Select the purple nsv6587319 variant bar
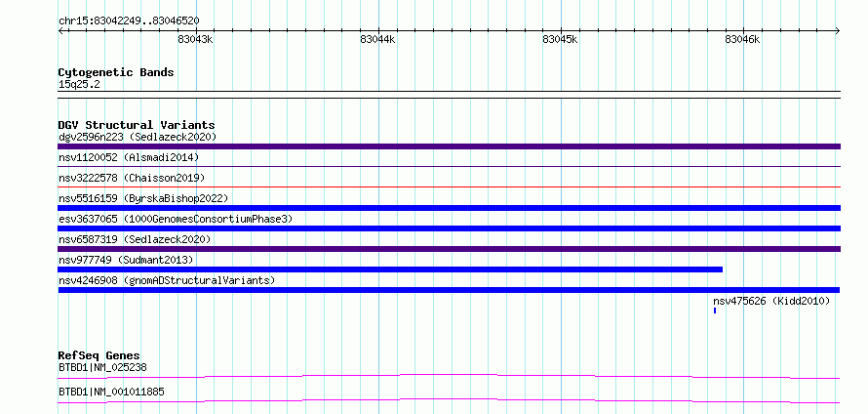Screen dimensions: 868x414 [449, 249]
